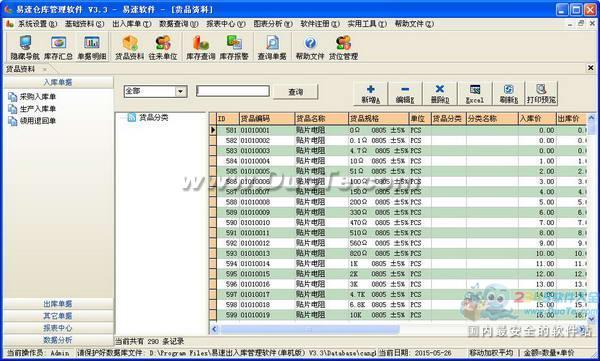Open the 报表中心 menu
600x361 pixels.
tap(226, 24)
